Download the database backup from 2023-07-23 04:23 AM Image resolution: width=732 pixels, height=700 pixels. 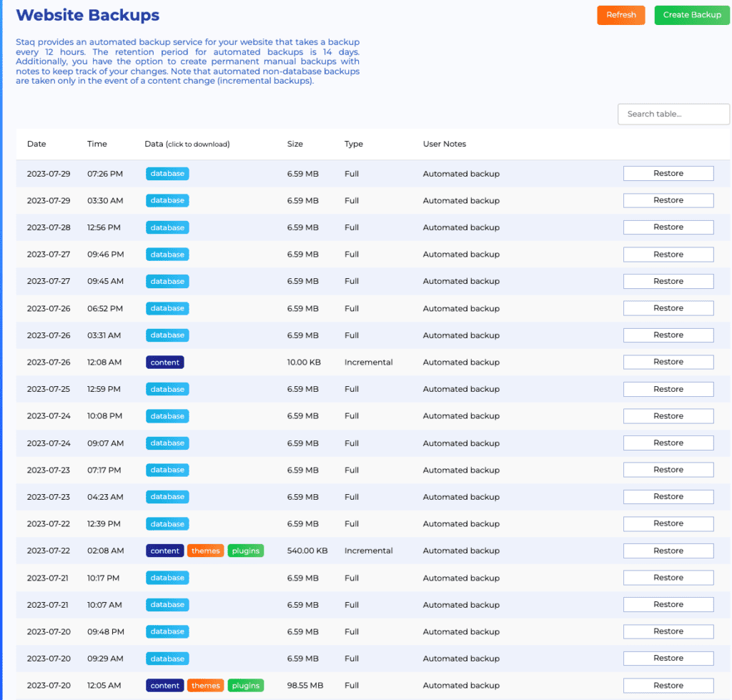click(167, 496)
